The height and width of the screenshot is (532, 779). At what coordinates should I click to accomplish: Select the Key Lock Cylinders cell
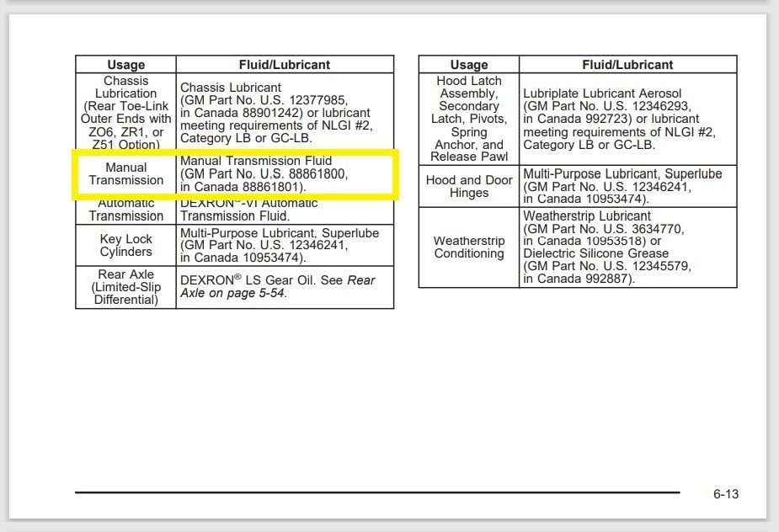pos(127,244)
